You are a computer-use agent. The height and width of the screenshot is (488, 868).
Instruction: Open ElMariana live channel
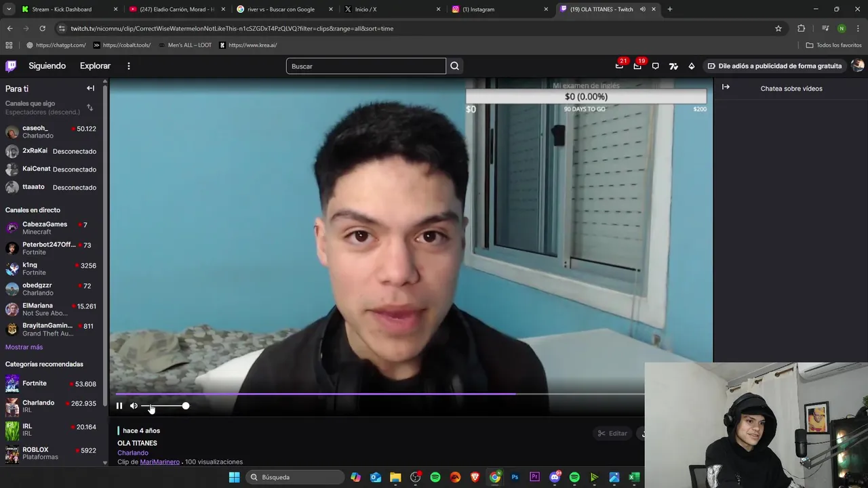click(51, 309)
